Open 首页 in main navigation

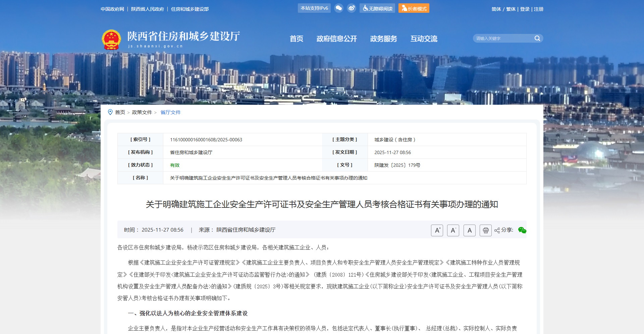[296, 39]
